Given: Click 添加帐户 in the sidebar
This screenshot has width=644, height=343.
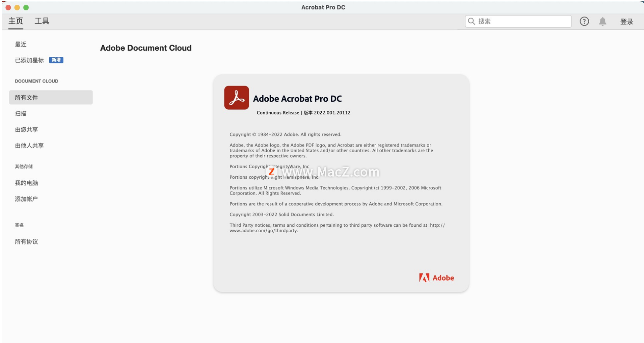Looking at the screenshot, I should (26, 199).
